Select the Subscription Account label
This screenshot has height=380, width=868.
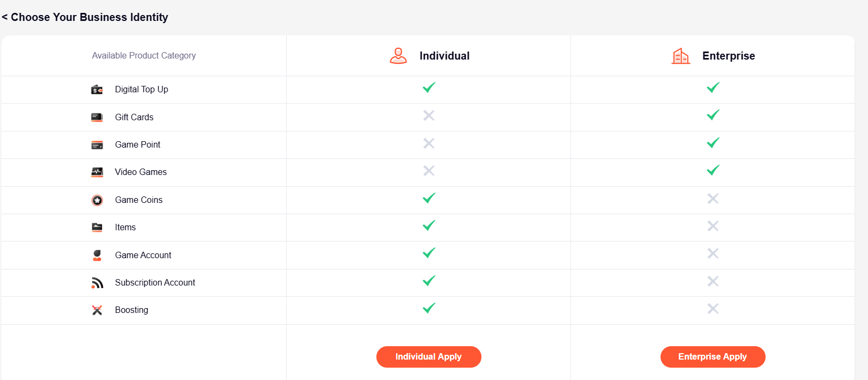pyautogui.click(x=155, y=283)
